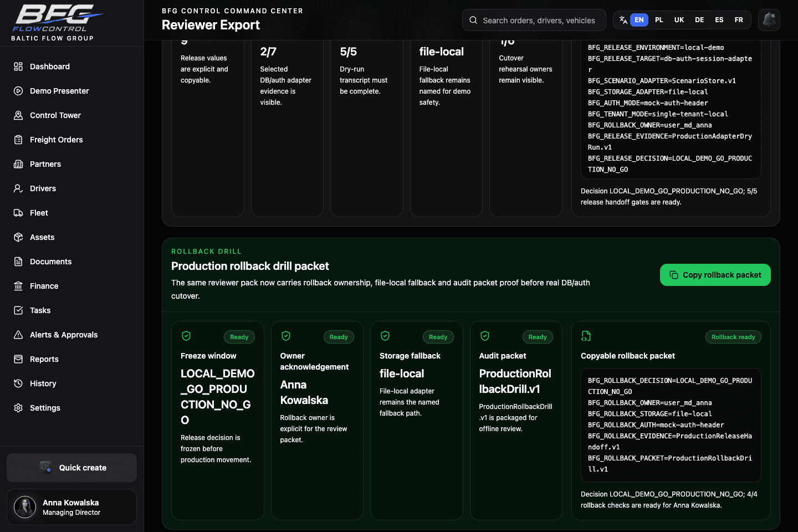Click 'BFG CONTROL COMMAND CENTER' header text
This screenshot has width=798, height=532.
click(232, 11)
